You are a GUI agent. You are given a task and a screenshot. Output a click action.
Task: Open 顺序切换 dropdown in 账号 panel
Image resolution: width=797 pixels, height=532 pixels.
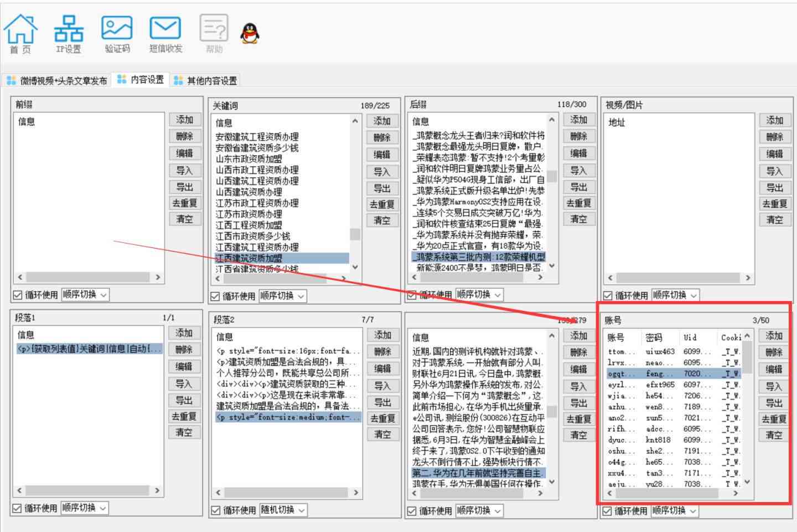point(675,511)
